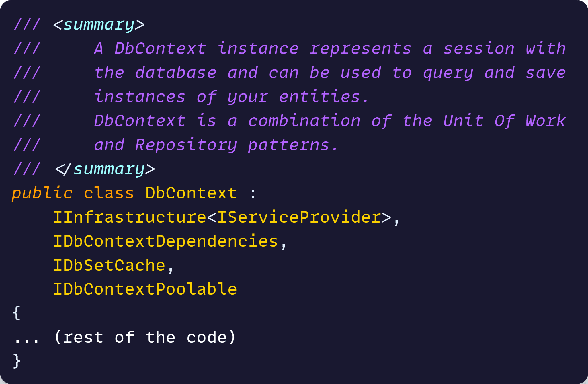Click the closing summary tag

click(105, 169)
